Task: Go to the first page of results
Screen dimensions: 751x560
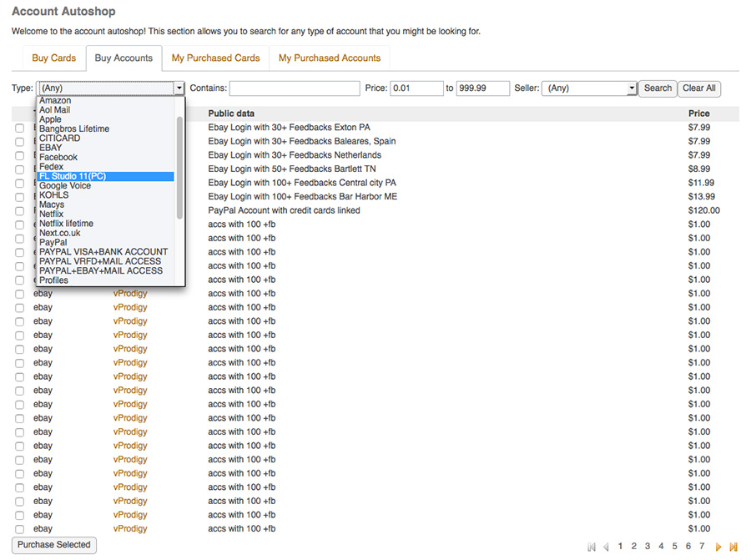Action: (x=592, y=547)
